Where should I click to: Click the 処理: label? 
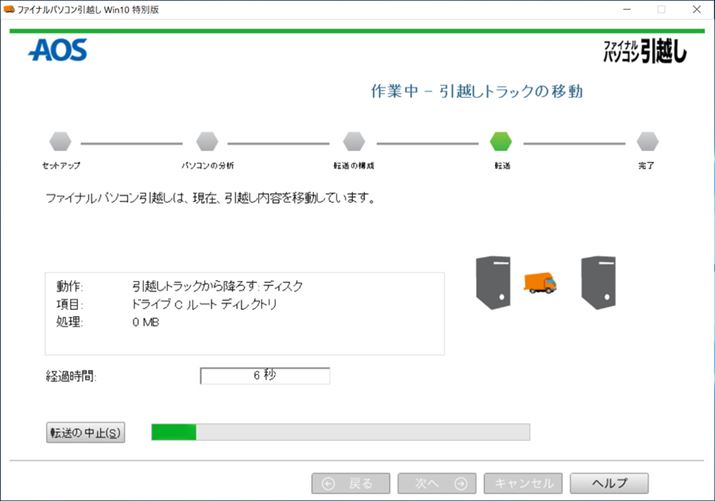(x=69, y=322)
